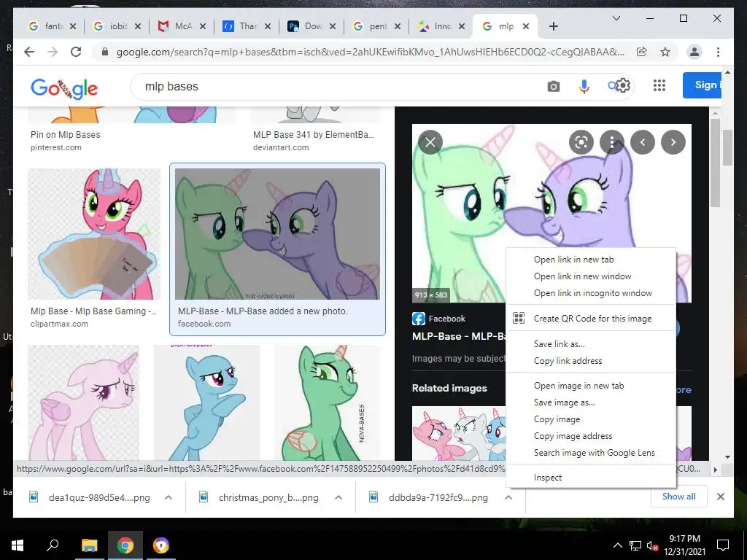747x560 pixels.
Task: Click the address bar URL
Action: tap(370, 52)
